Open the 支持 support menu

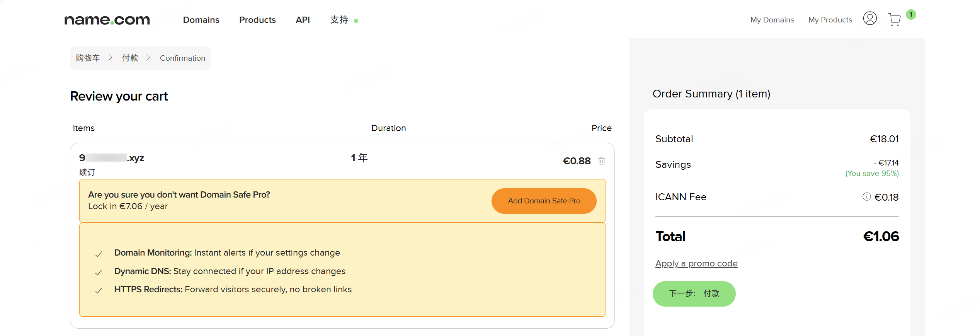[339, 20]
